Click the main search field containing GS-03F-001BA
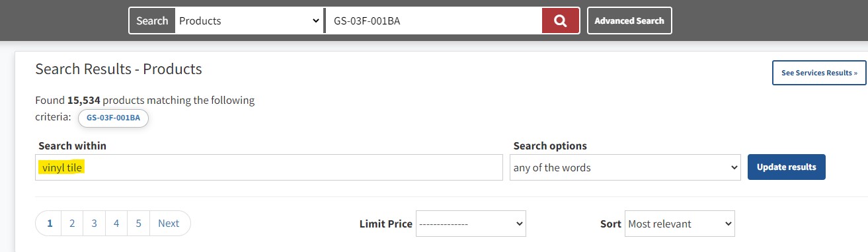This screenshot has width=868, height=252. click(x=434, y=21)
